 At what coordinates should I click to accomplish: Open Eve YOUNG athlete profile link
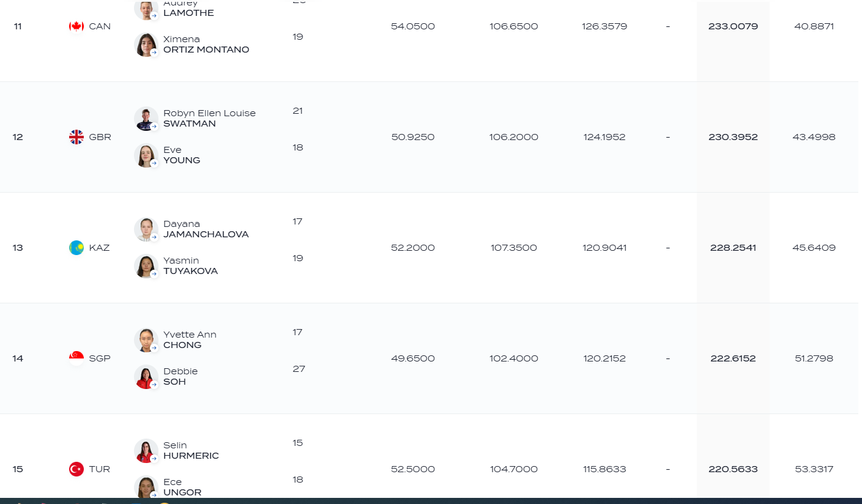[x=182, y=155]
